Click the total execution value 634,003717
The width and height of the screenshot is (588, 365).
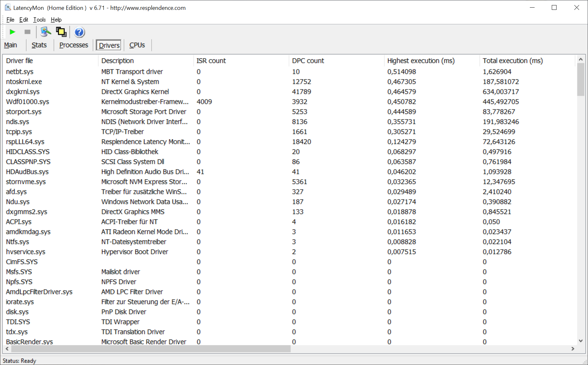(x=501, y=92)
